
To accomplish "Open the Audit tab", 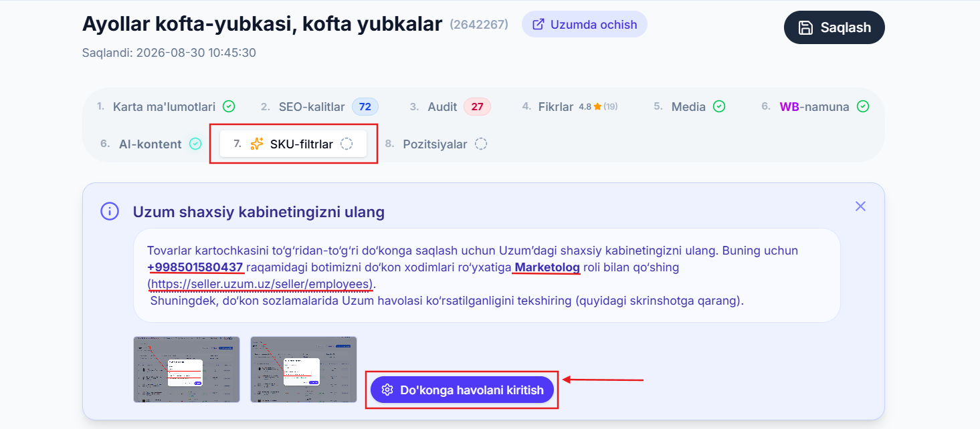I will coord(450,106).
